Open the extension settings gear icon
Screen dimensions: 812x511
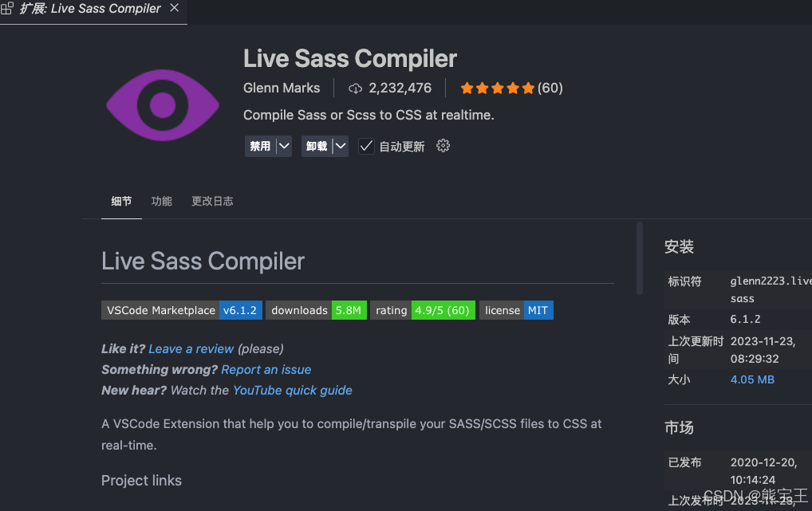(443, 146)
